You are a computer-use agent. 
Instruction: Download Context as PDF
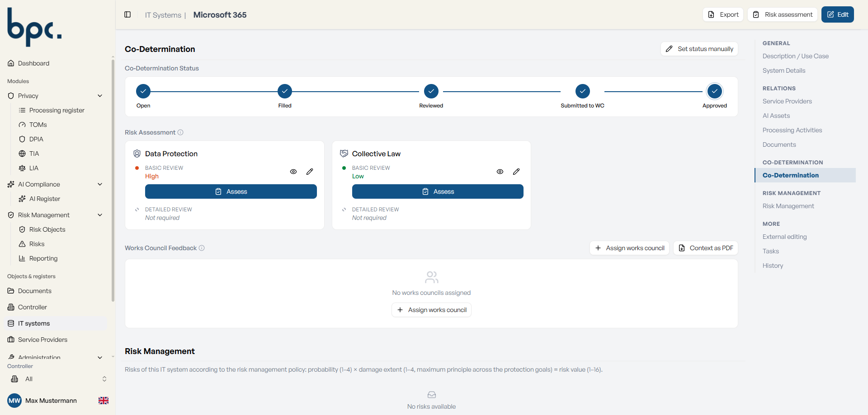click(706, 248)
